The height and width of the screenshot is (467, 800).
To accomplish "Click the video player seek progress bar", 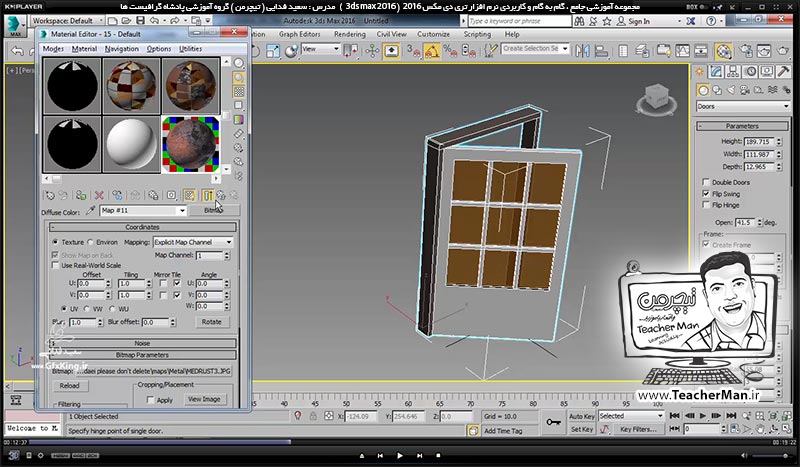I will coord(400,442).
